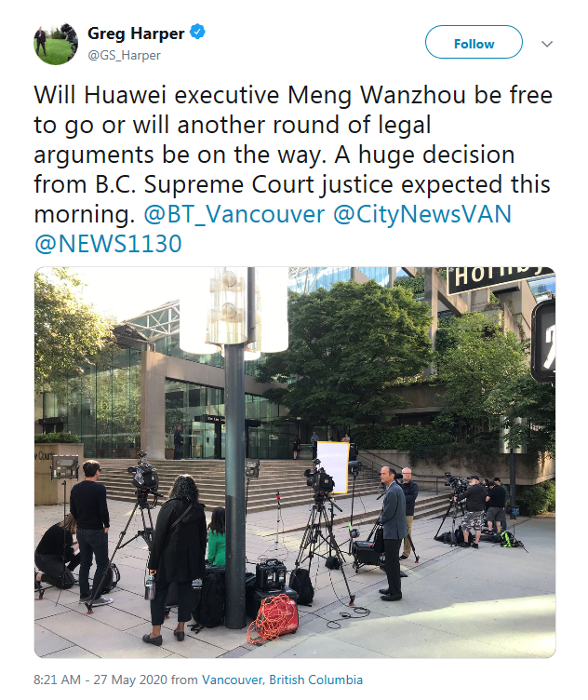Click the man in grey blazer in the photo
This screenshot has width=588, height=700.
[x=393, y=533]
